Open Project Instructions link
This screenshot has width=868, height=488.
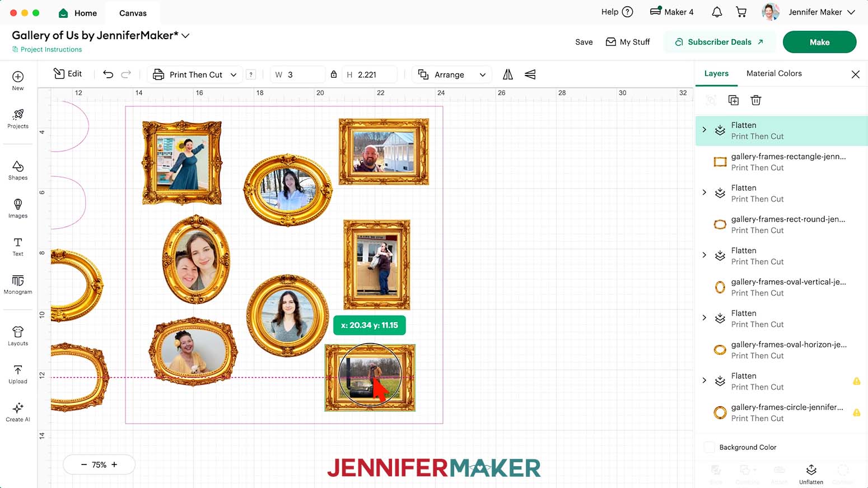[x=47, y=49]
